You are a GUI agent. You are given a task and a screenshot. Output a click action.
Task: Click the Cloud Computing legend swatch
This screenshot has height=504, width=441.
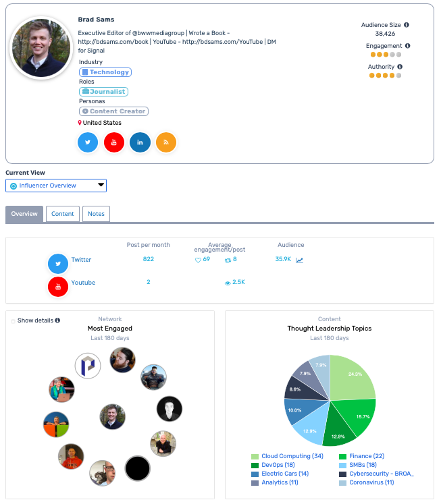pos(255,457)
